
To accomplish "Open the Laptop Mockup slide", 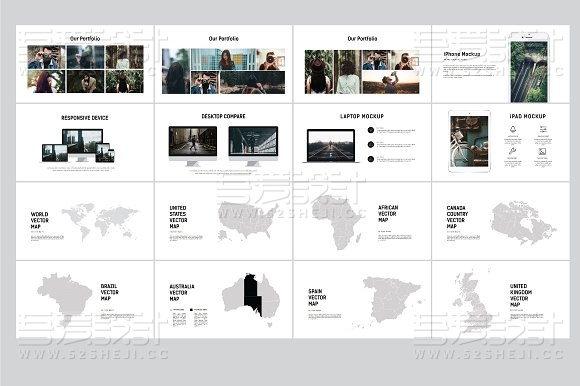I will (362, 142).
